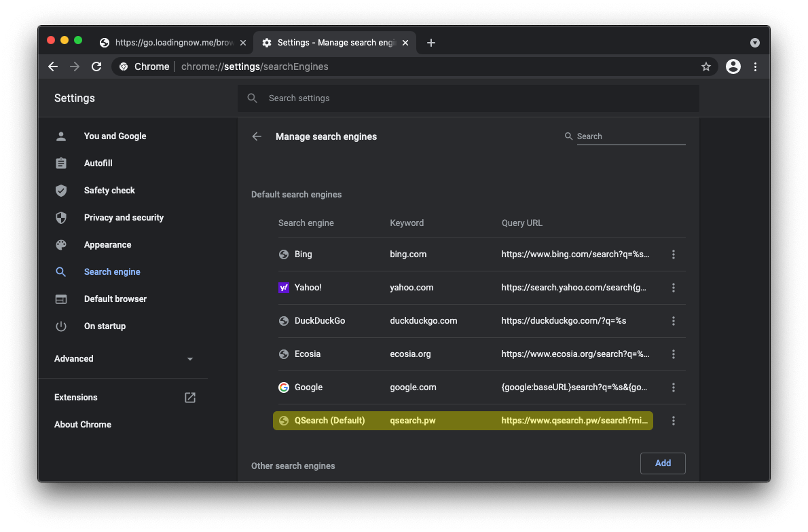Switch to Settings Manage search engines tab
This screenshot has width=808, height=532.
coord(335,43)
